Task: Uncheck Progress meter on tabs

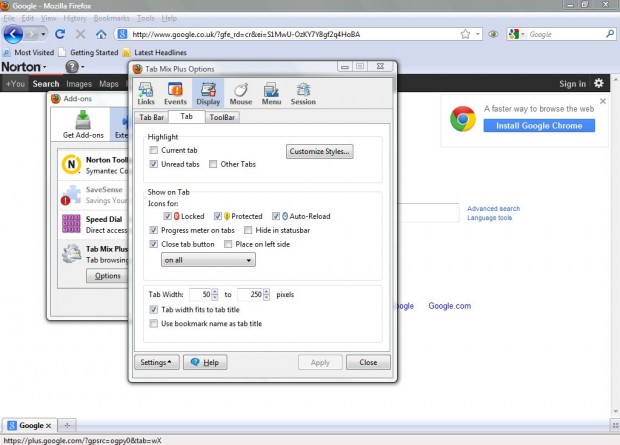Action: (153, 230)
